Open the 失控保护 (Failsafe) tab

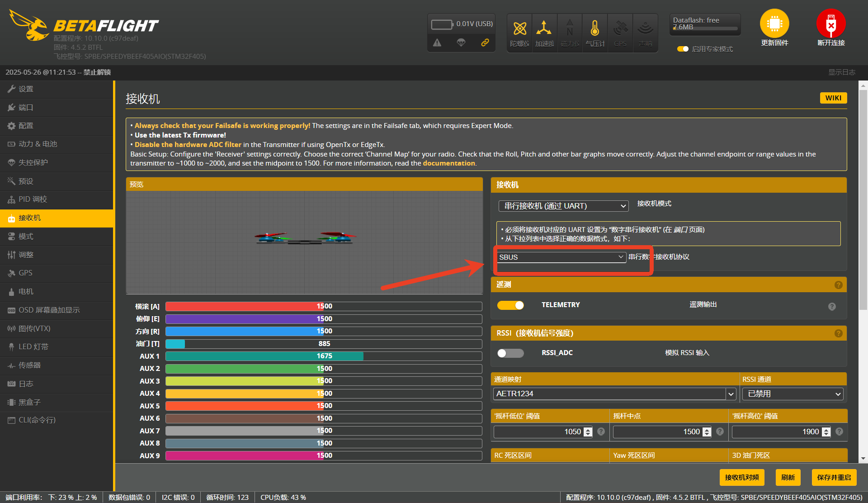[x=57, y=162]
